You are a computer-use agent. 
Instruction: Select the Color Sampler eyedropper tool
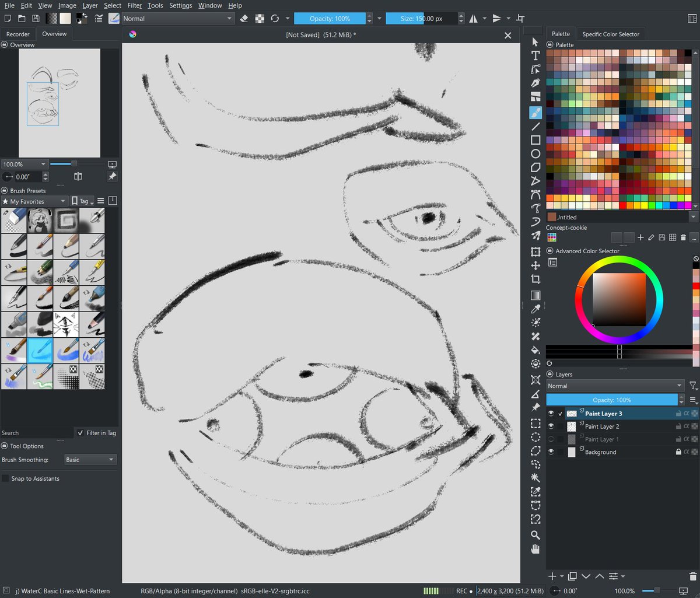coord(535,308)
